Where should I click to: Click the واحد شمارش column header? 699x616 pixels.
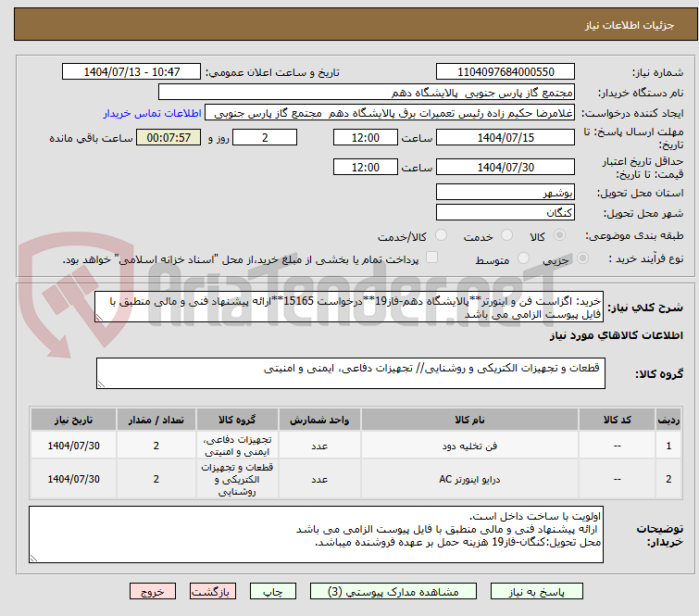(x=319, y=420)
